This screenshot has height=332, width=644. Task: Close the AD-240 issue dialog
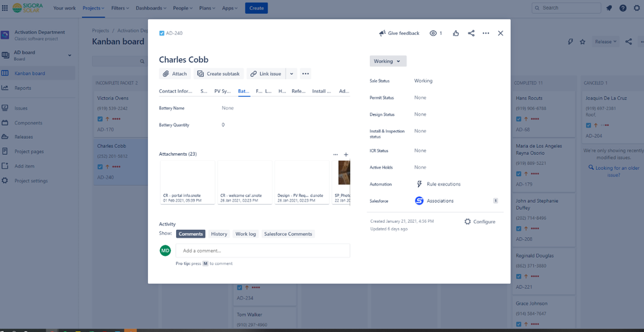(500, 34)
